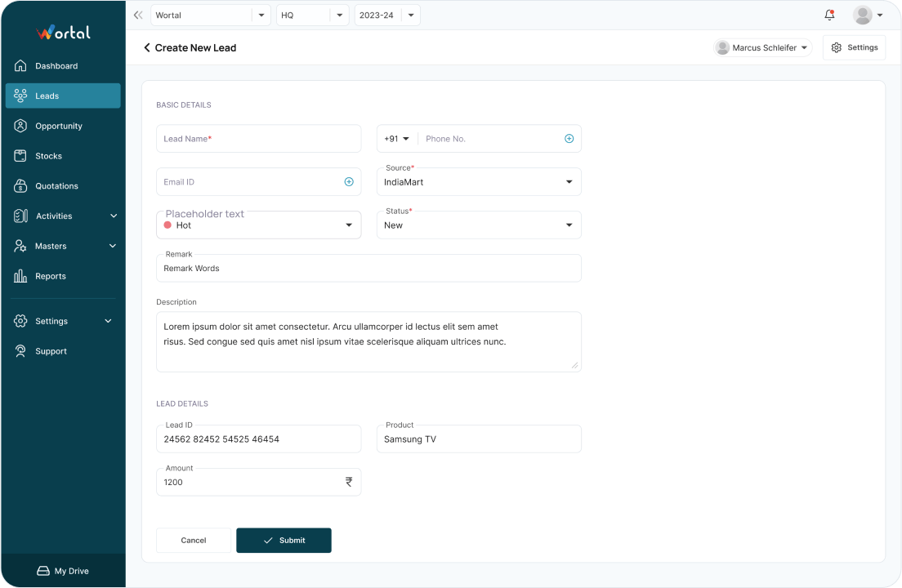
Task: Click the plus icon in Email ID field
Action: click(349, 182)
